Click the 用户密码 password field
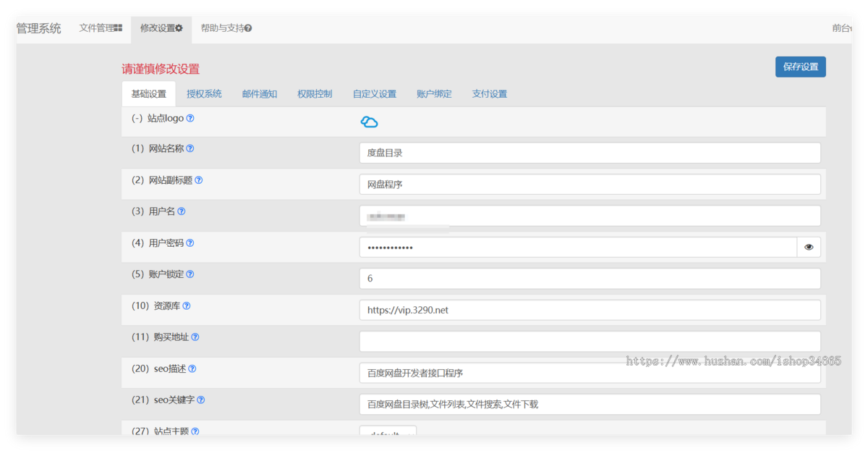The height and width of the screenshot is (451, 868). [x=578, y=248]
